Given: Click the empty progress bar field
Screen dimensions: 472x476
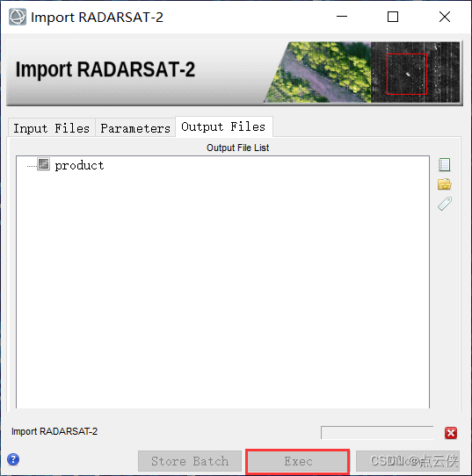Looking at the screenshot, I should [x=377, y=433].
